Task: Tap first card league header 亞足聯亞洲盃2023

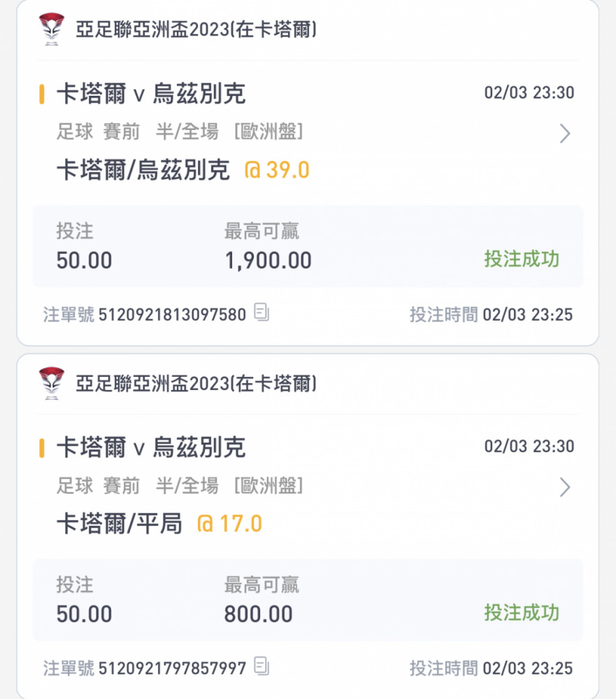Action: tap(196, 29)
